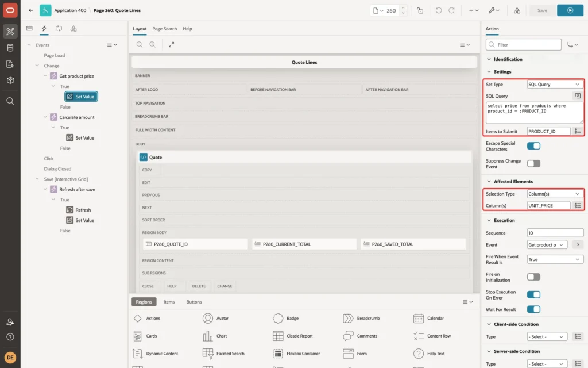588x368 pixels.
Task: Increment page number with up stepper
Action: (403, 8)
